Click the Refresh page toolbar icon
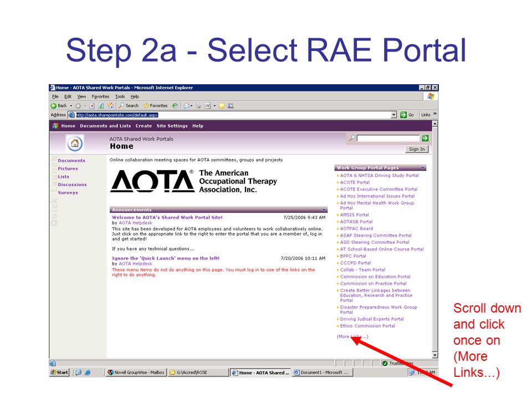The width and height of the screenshot is (532, 399). pyautogui.click(x=101, y=105)
